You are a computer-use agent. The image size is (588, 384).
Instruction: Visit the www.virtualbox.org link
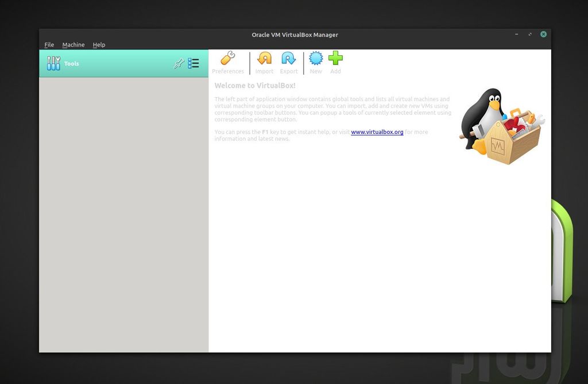[376, 132]
